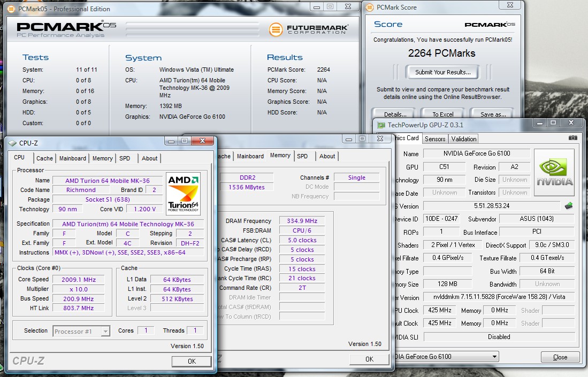588x377 pixels.
Task: Click Submit Your Results button
Action: [442, 72]
